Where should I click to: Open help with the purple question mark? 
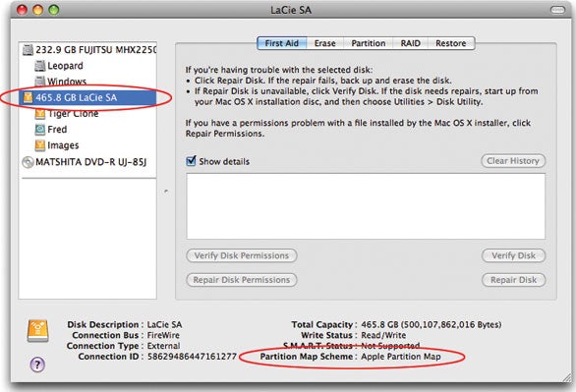tap(37, 364)
